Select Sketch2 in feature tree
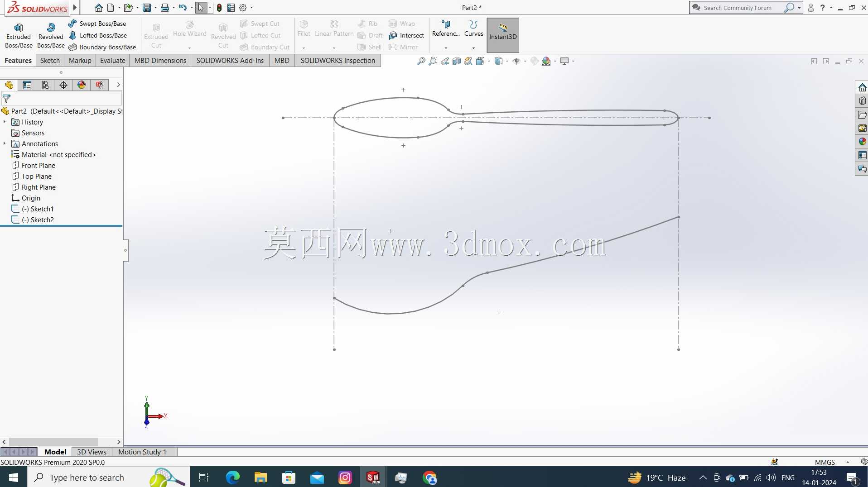The height and width of the screenshot is (487, 868). (x=32, y=220)
